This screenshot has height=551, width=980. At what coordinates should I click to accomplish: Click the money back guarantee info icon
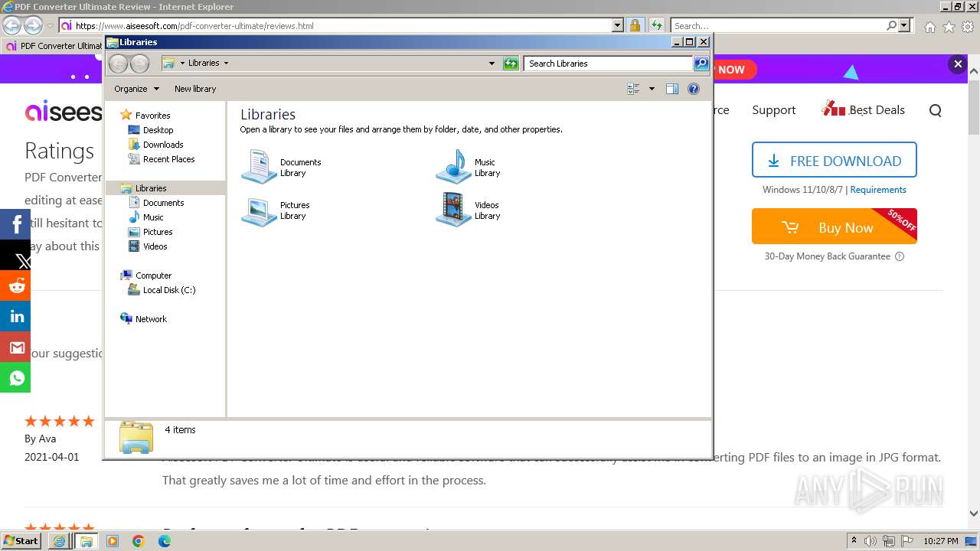[900, 256]
